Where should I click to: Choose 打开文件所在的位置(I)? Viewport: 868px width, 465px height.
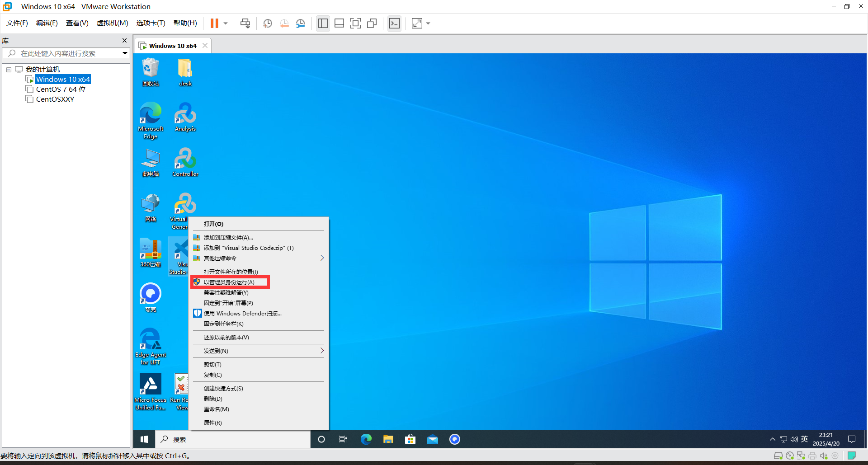pos(259,272)
